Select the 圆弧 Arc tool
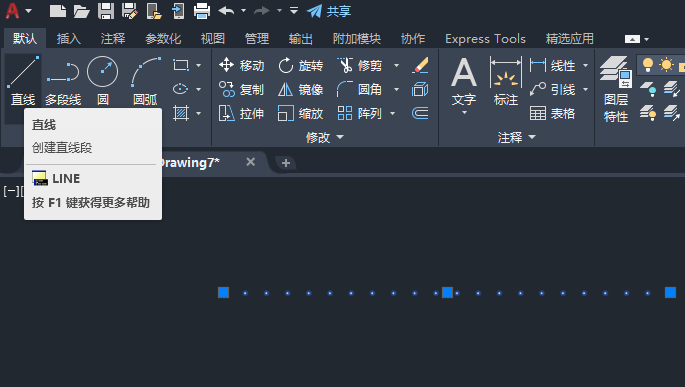The height and width of the screenshot is (387, 685). coord(145,81)
